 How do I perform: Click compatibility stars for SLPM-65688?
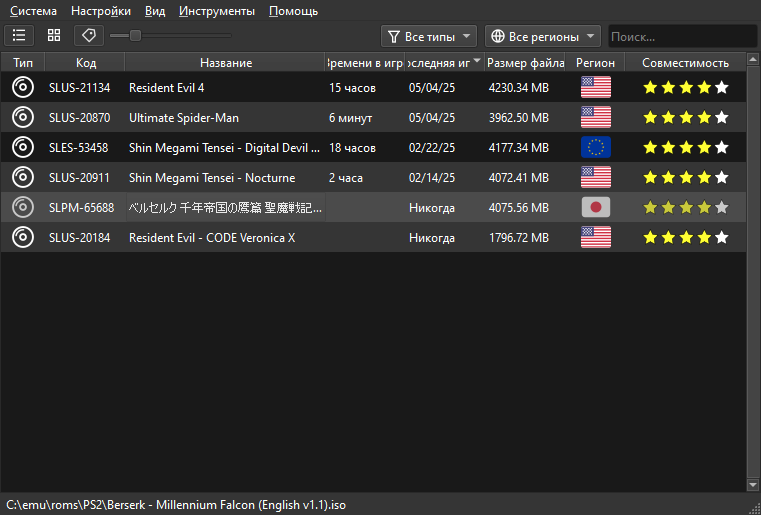click(685, 207)
